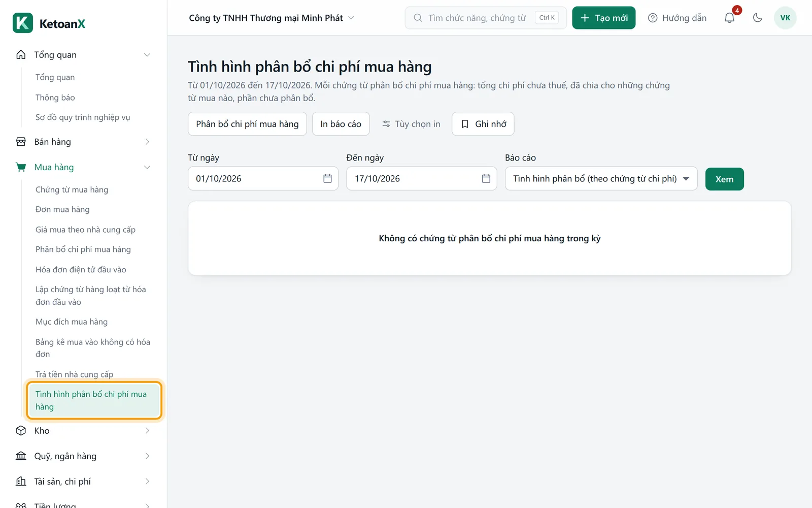Image resolution: width=812 pixels, height=508 pixels.
Task: Open Thông báo in sidebar
Action: point(55,98)
